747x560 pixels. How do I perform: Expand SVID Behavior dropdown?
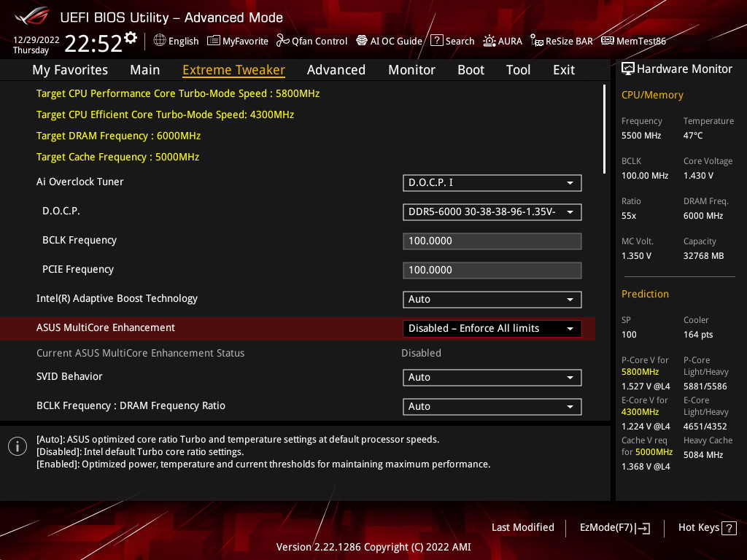[492, 378]
